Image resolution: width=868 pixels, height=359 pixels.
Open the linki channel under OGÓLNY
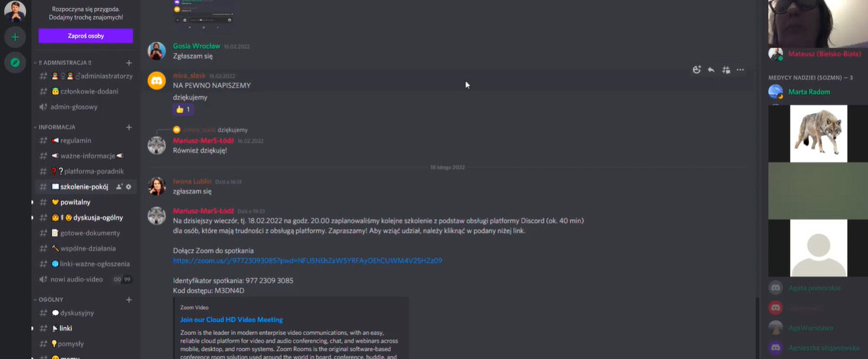click(x=85, y=328)
